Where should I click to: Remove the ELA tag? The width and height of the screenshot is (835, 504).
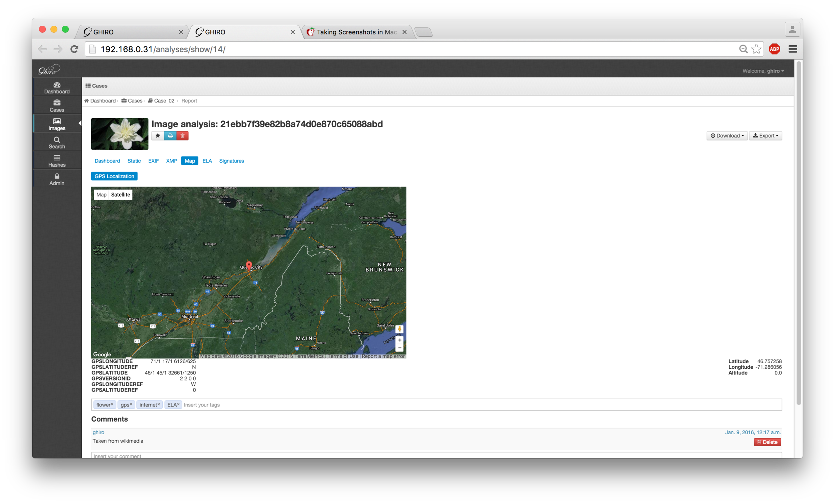tap(178, 404)
